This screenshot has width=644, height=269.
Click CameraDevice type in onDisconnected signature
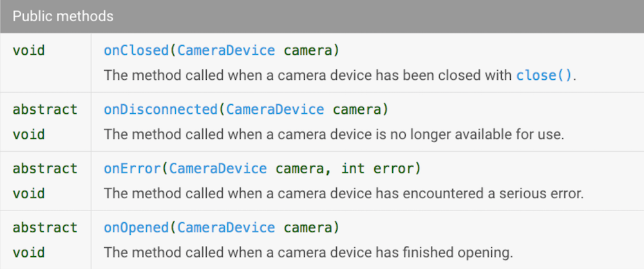(x=275, y=109)
